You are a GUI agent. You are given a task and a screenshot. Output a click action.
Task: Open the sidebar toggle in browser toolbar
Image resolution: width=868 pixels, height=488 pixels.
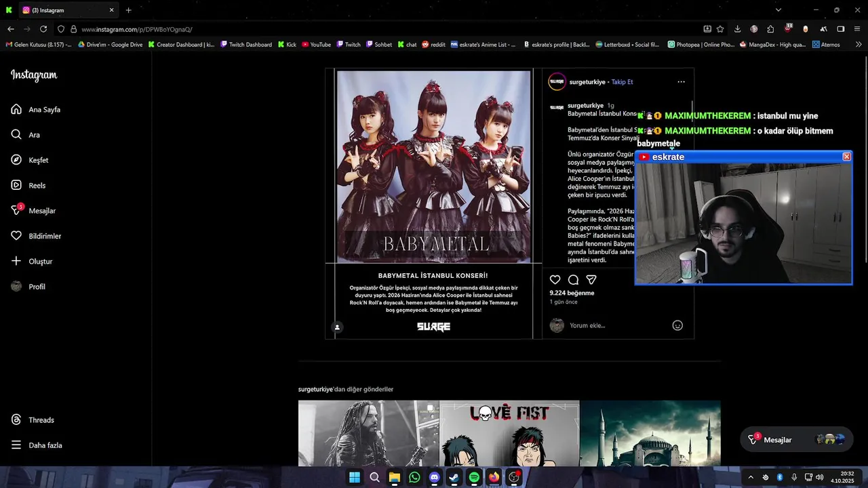pos(841,29)
